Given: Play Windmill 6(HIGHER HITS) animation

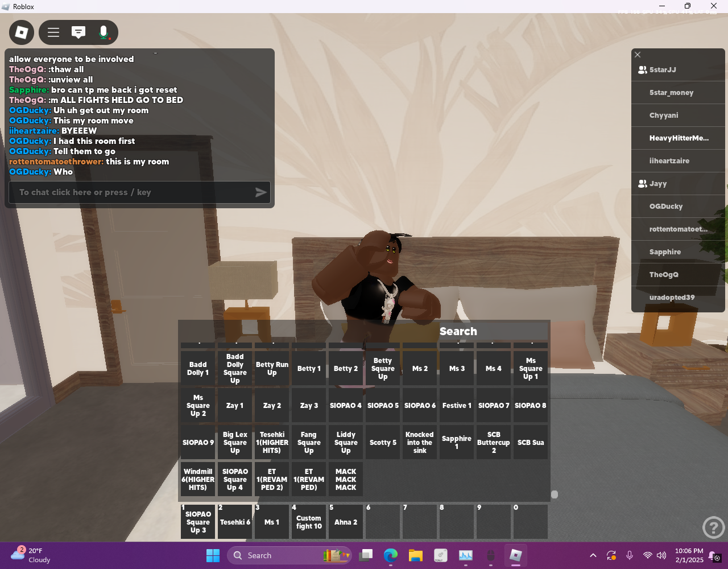Looking at the screenshot, I should pos(198,480).
